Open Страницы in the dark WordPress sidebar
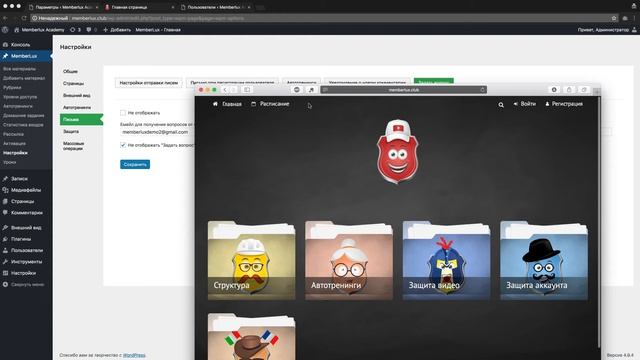640x360 pixels. [x=22, y=201]
